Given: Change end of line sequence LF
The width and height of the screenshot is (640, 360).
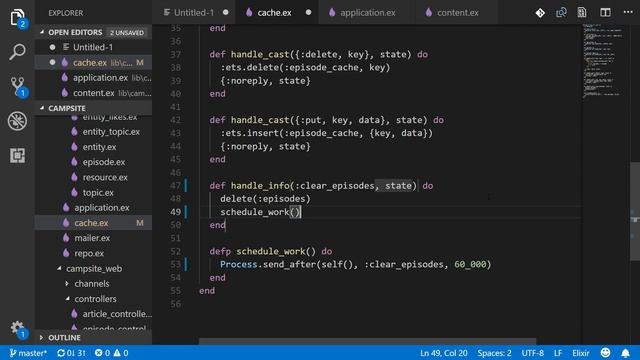Looking at the screenshot, I should [x=558, y=353].
